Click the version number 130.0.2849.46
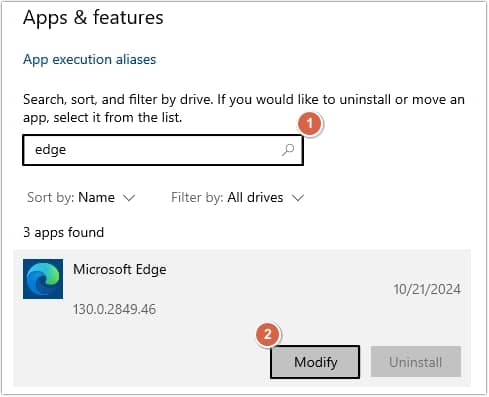This screenshot has height=397, width=489. click(x=114, y=309)
